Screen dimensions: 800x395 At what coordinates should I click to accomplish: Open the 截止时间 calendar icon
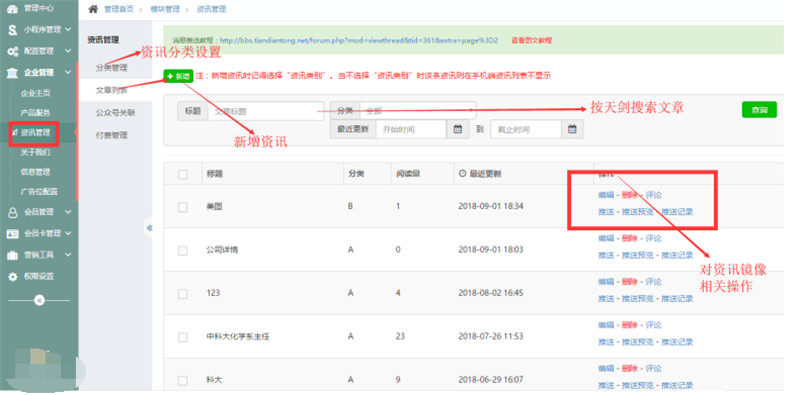pos(572,129)
